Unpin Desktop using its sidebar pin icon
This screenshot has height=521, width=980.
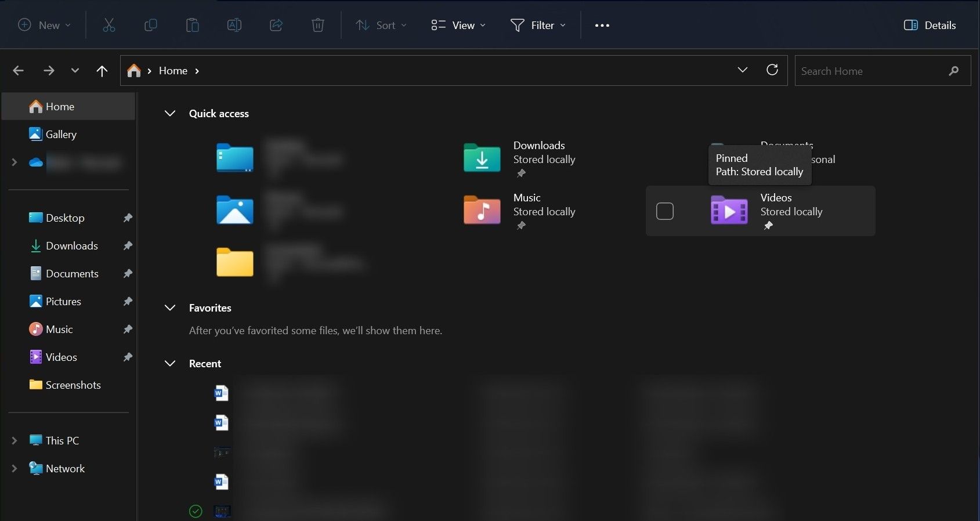pos(128,218)
